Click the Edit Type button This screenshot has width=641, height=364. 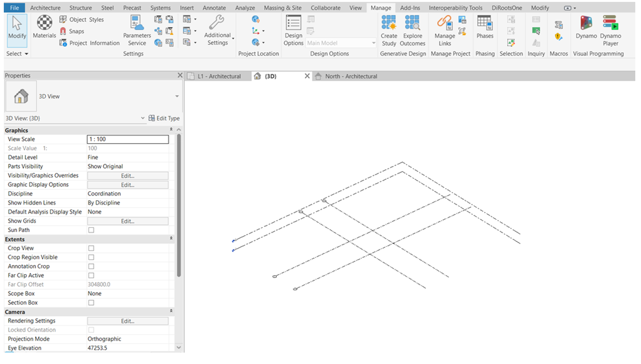click(x=166, y=118)
